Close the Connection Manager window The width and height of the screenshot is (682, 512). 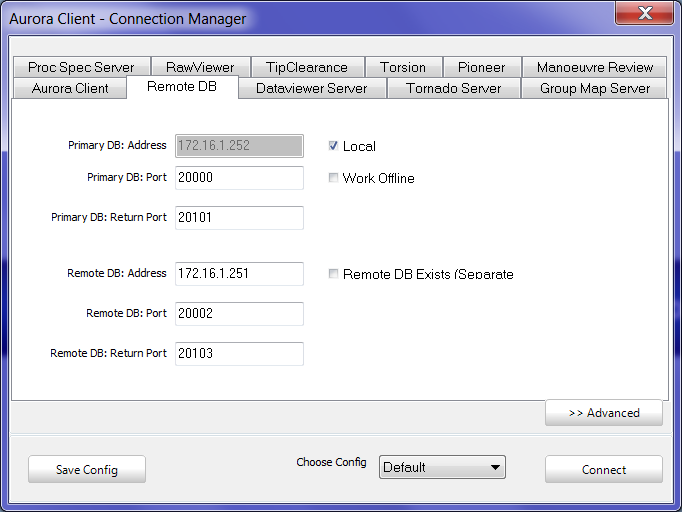(645, 13)
